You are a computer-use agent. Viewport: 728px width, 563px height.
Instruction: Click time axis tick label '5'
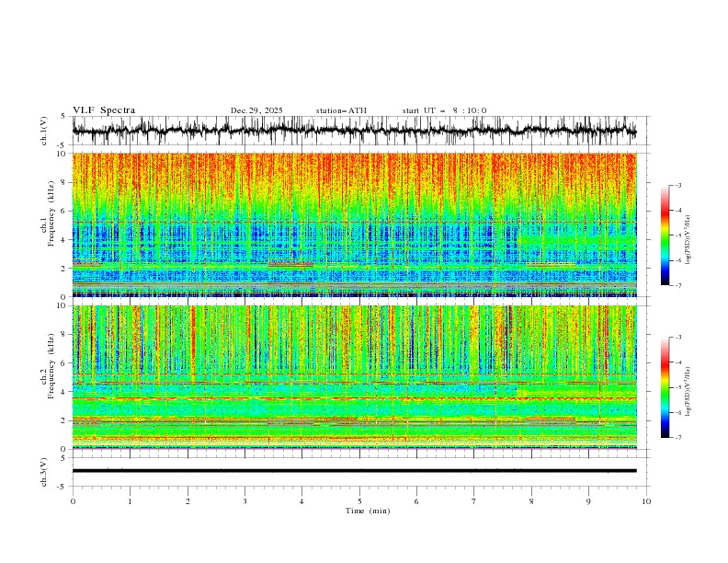tap(359, 501)
